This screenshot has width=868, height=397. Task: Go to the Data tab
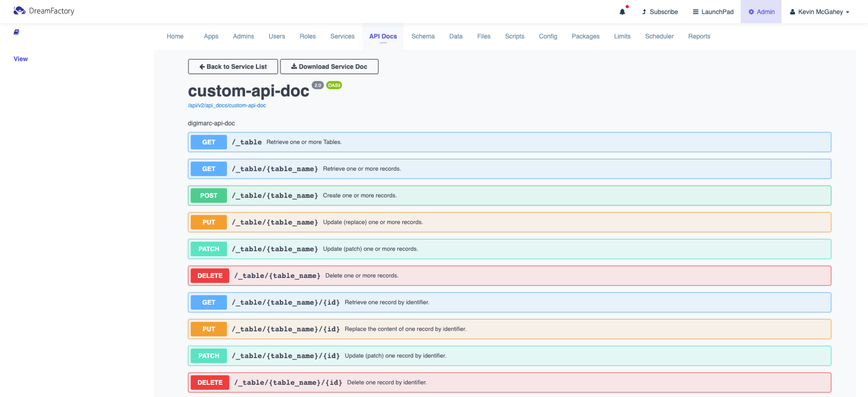coord(456,36)
